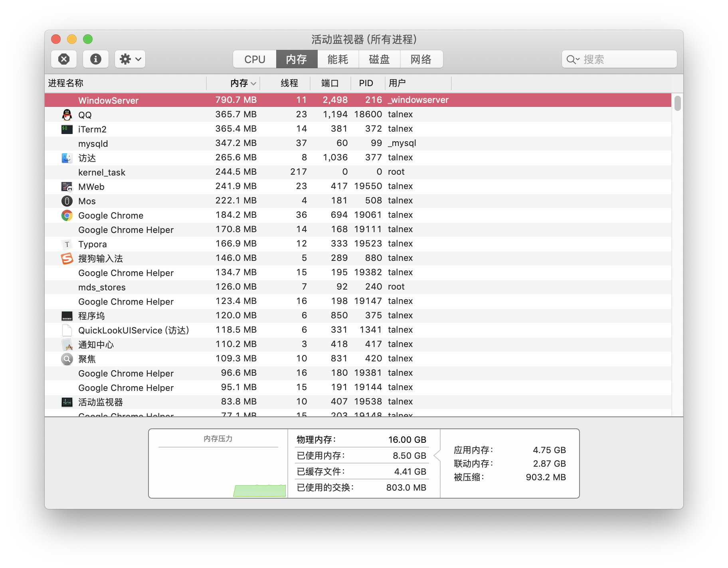Screen dimensions: 728x568
Task: Click the iTerm2 terminal icon
Action: (x=67, y=129)
